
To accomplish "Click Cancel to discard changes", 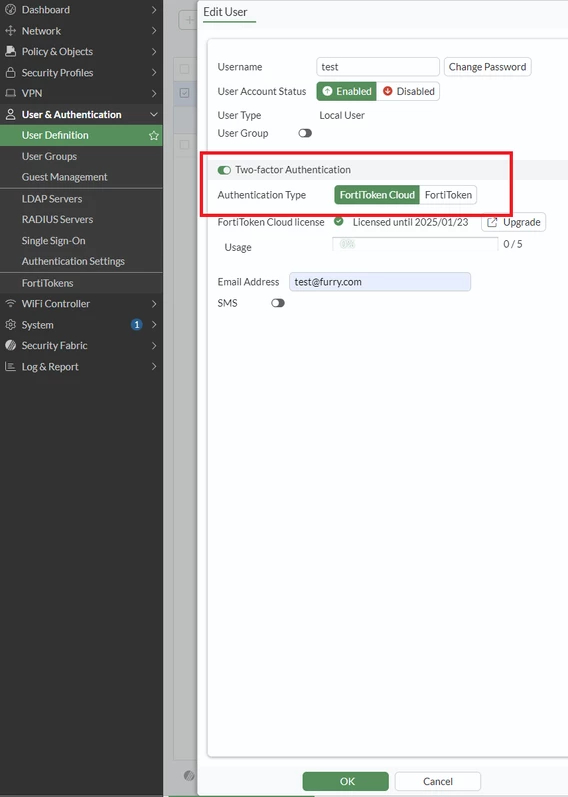I will click(437, 781).
